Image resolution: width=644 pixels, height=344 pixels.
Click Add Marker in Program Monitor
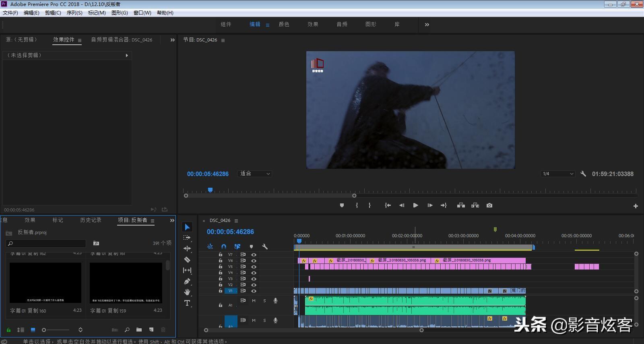click(342, 205)
